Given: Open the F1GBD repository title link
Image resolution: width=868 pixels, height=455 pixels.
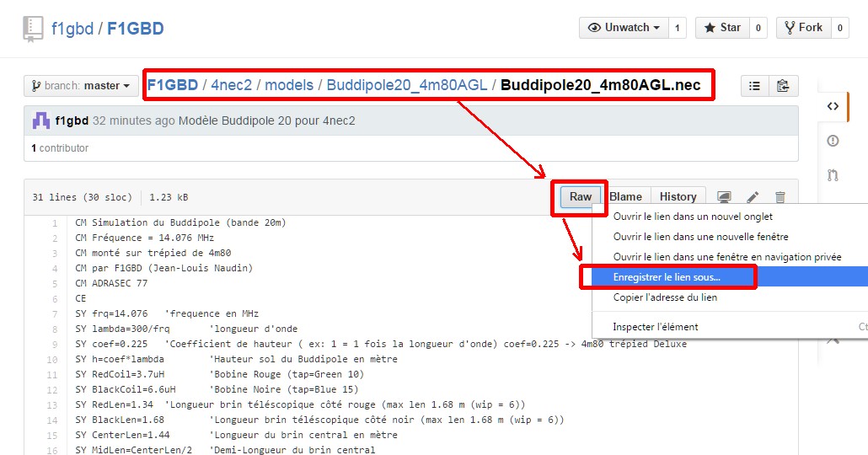Looking at the screenshot, I should click(135, 29).
